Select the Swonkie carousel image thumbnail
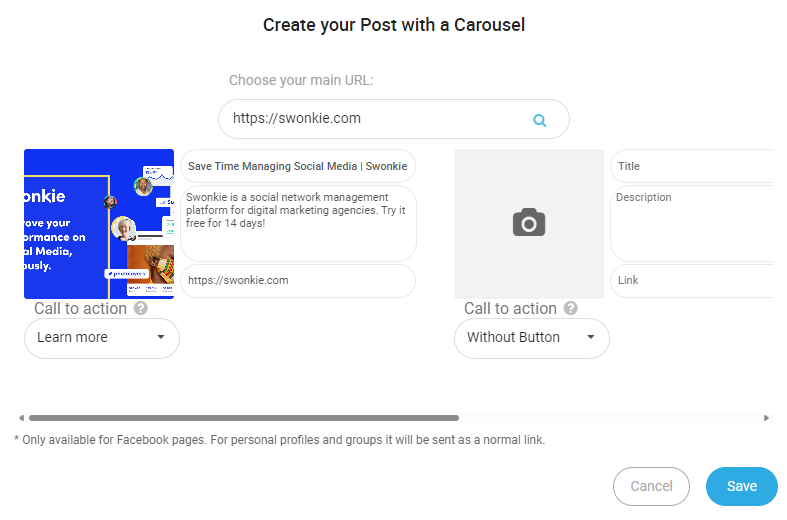787x520 pixels. click(x=99, y=224)
